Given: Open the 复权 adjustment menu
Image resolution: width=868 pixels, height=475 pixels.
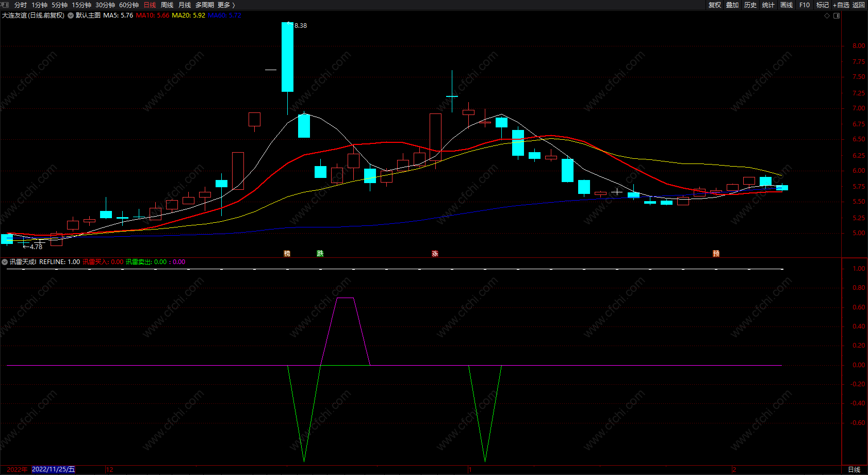Looking at the screenshot, I should (x=715, y=5).
